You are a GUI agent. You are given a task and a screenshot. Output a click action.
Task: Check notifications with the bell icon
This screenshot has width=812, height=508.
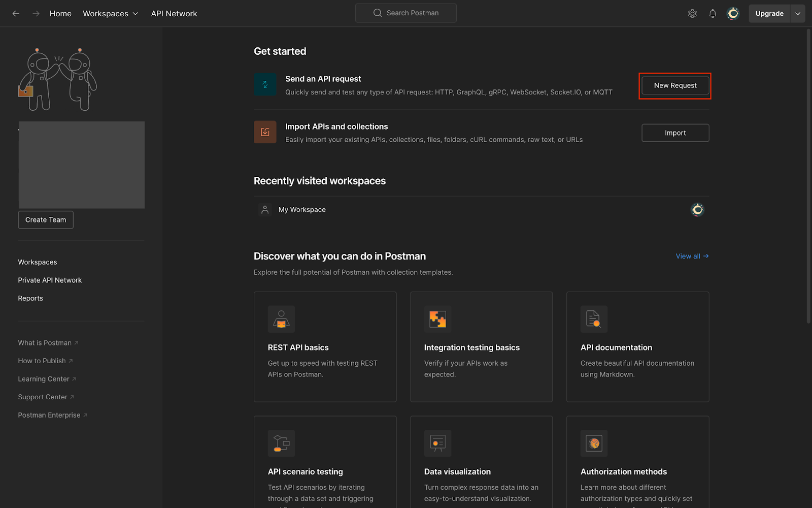[x=713, y=13]
